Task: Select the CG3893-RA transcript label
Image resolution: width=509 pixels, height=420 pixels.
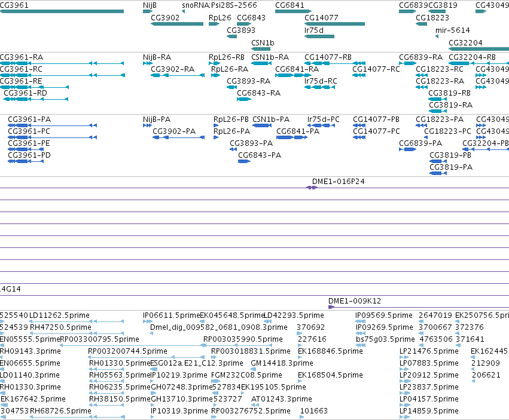Action: click(248, 81)
